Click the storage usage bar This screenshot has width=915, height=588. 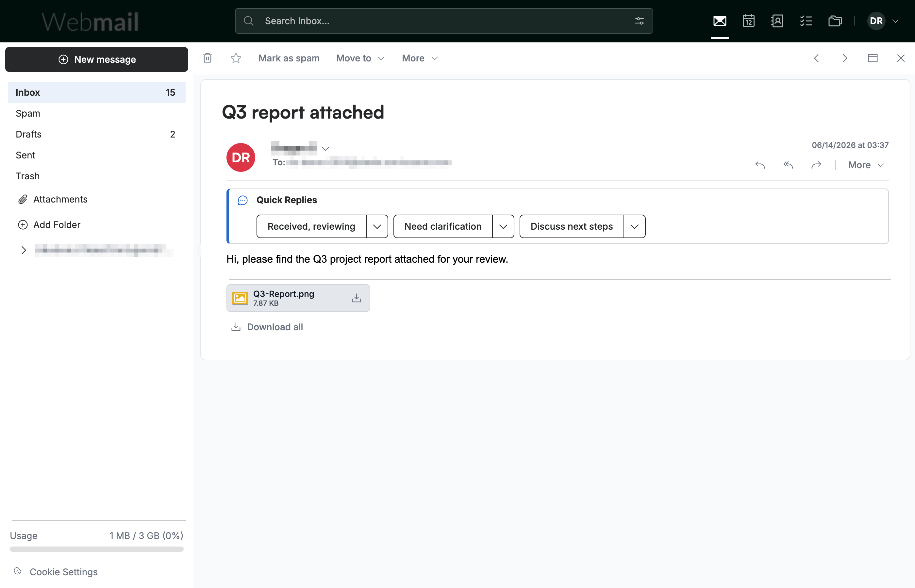[97, 549]
